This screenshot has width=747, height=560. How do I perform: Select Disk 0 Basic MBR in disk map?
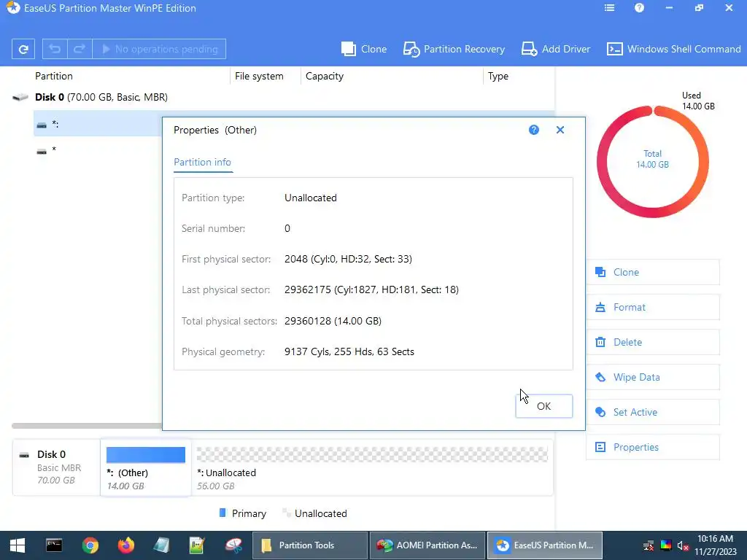click(56, 467)
